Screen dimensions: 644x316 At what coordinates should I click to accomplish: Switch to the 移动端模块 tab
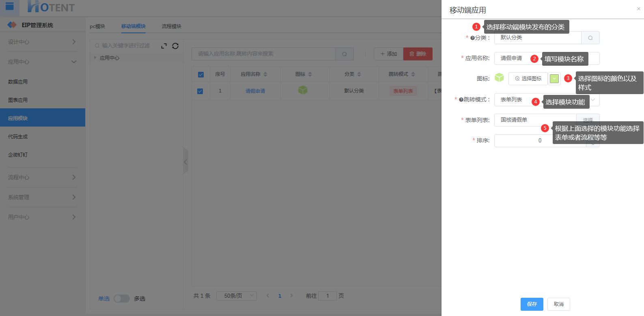pos(134,26)
